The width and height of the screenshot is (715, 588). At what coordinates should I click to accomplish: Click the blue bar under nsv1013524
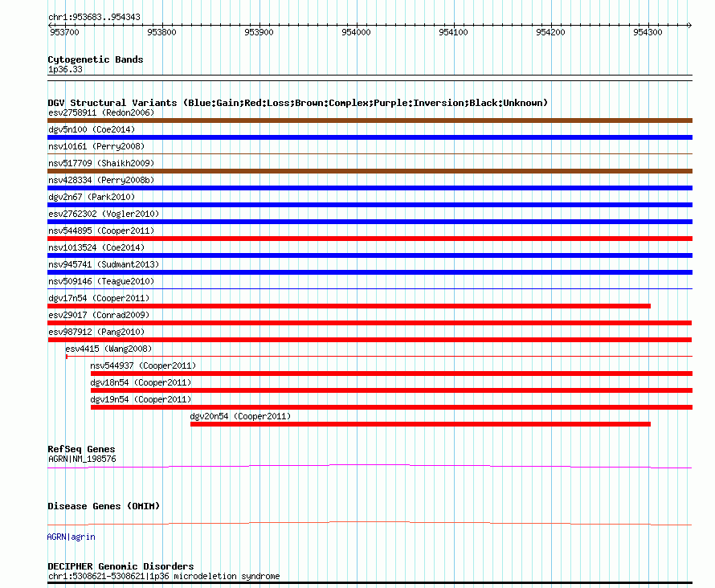(370, 255)
